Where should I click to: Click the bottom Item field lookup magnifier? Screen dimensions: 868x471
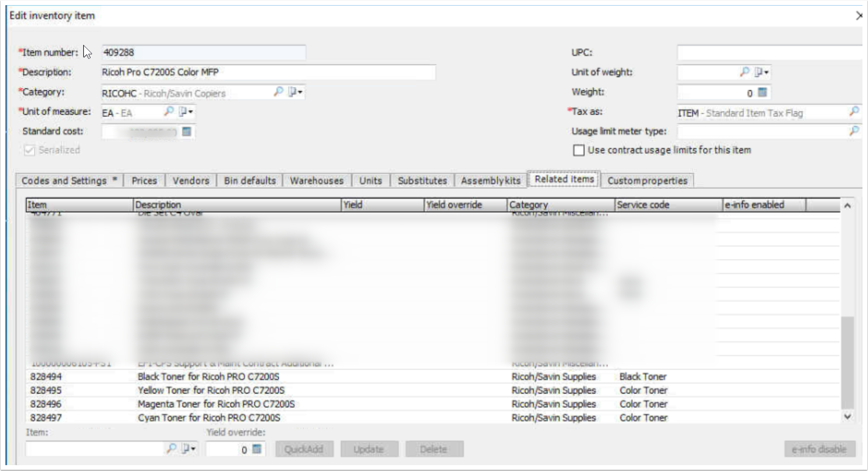171,449
